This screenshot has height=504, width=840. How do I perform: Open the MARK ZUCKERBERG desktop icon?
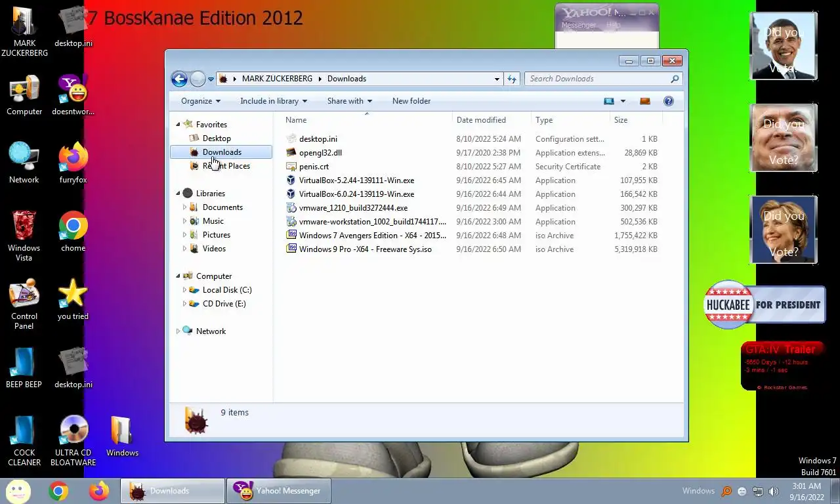click(x=24, y=31)
